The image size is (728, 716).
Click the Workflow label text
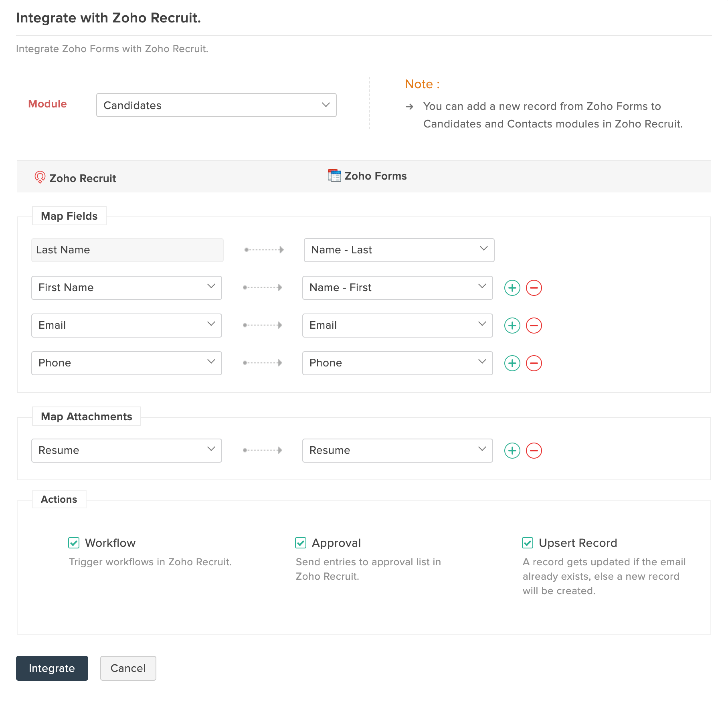click(x=110, y=543)
